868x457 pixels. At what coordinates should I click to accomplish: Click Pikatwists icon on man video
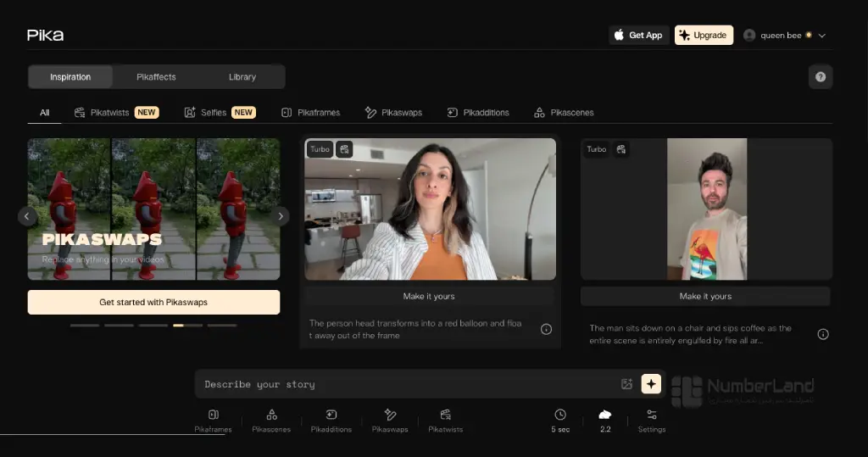[621, 149]
